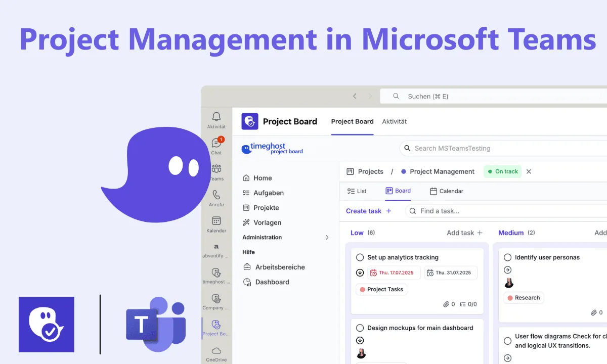Open Kalender in Teams sidebar
The height and width of the screenshot is (364, 607).
(216, 224)
